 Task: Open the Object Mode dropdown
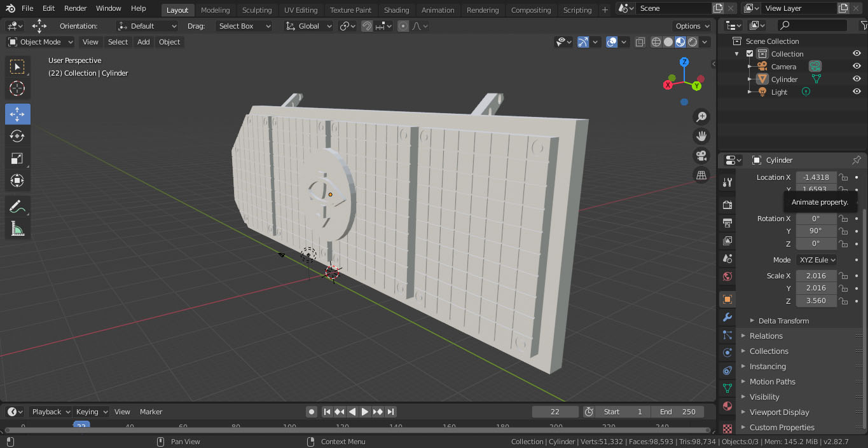tap(41, 42)
